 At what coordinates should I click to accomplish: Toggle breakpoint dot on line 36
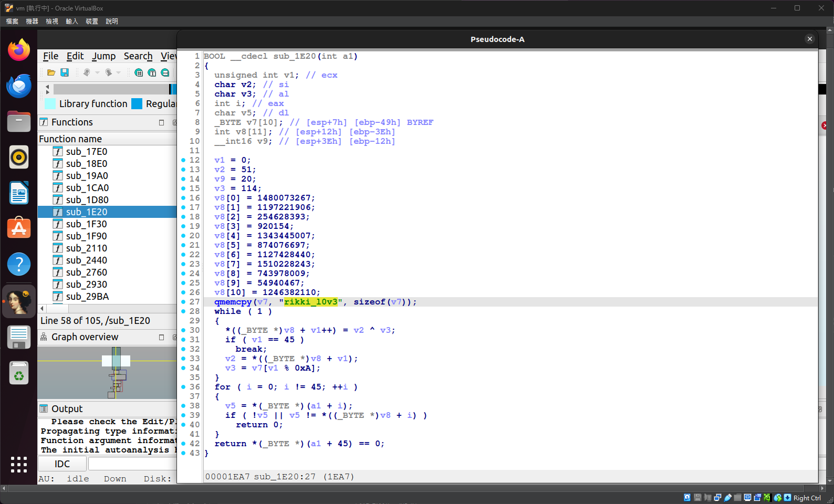[183, 387]
